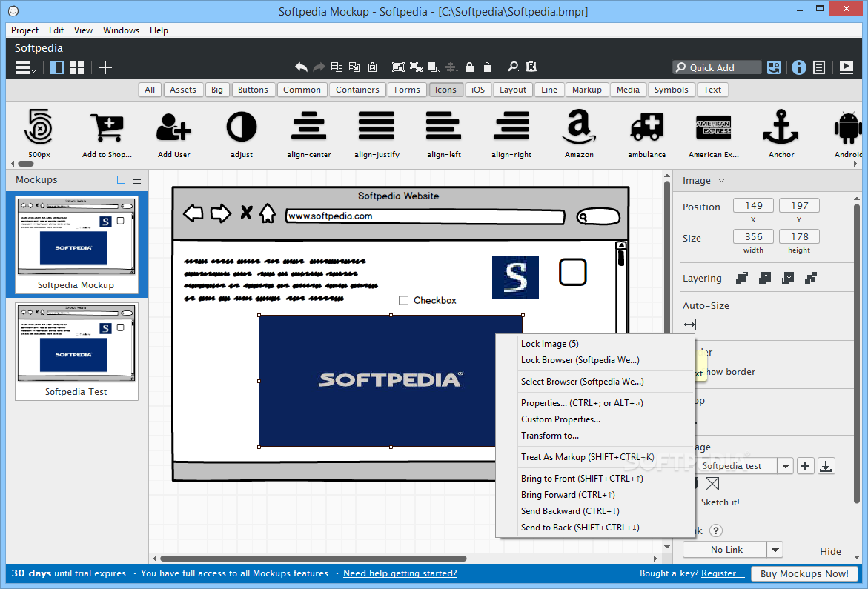
Task: Click the Quick Add search field
Action: pyautogui.click(x=717, y=67)
